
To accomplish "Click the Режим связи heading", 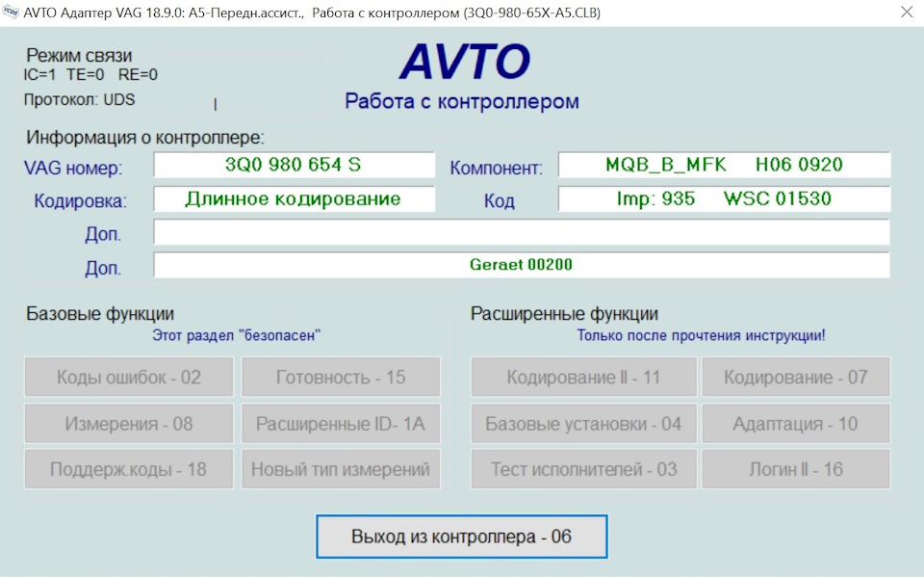I will 79,56.
